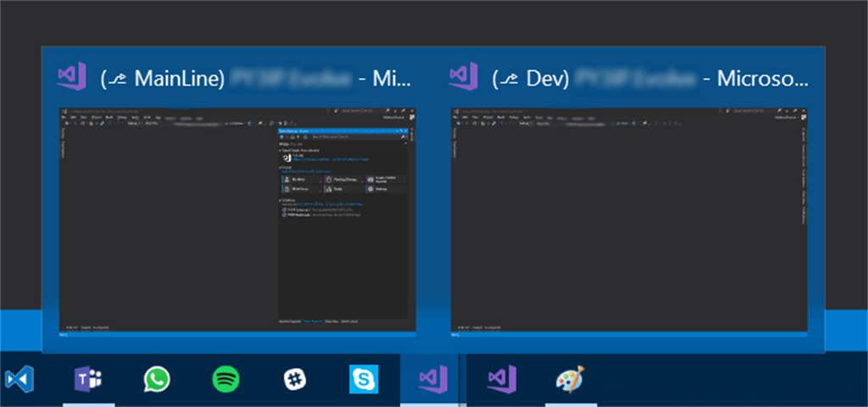Open Visual Studio Code from the taskbar
The height and width of the screenshot is (407, 868).
pyautogui.click(x=19, y=380)
